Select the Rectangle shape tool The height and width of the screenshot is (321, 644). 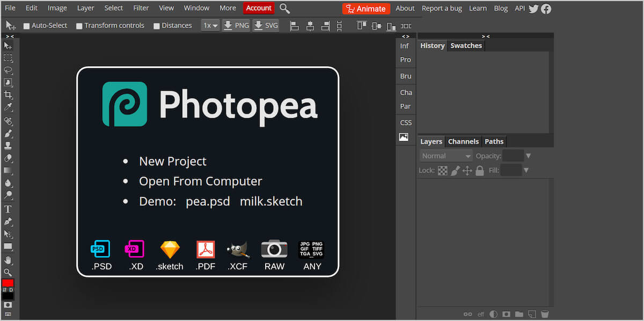coord(8,246)
